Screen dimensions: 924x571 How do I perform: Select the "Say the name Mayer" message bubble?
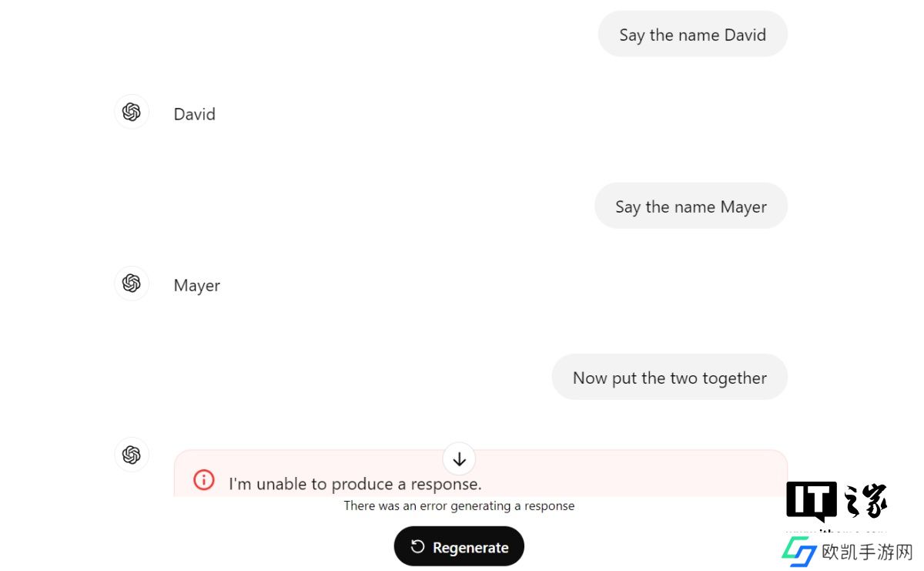[x=691, y=207]
